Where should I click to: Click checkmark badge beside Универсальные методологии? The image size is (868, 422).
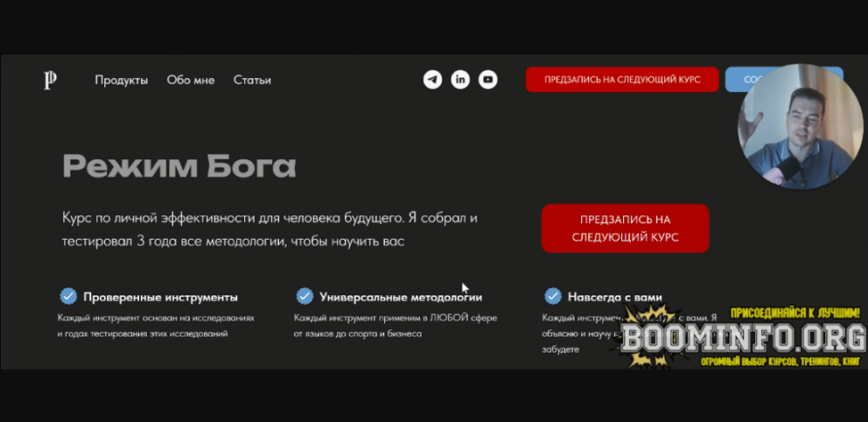coord(304,296)
